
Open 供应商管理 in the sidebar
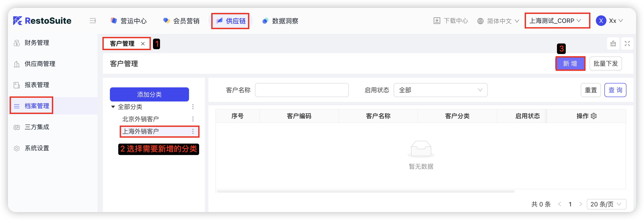(40, 64)
